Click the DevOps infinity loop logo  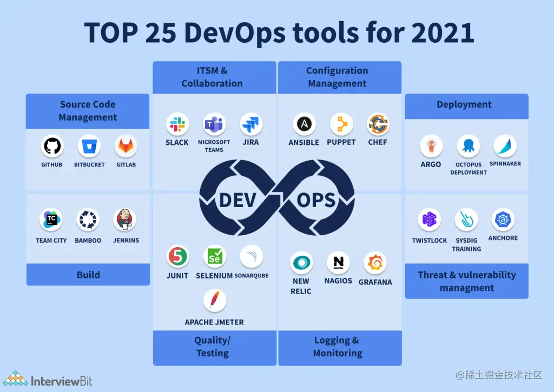coord(276,197)
